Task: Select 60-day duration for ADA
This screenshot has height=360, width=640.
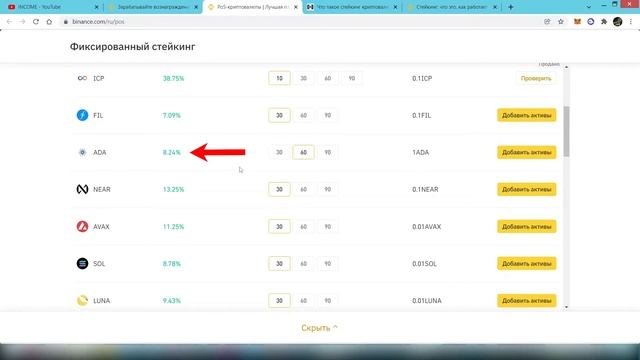Action: 303,152
